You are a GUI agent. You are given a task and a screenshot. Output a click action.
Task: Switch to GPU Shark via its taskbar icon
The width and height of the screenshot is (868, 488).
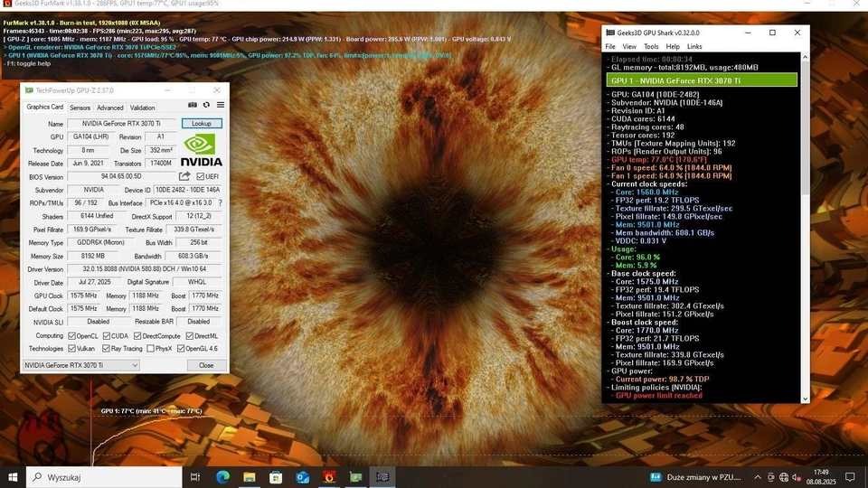(x=382, y=477)
